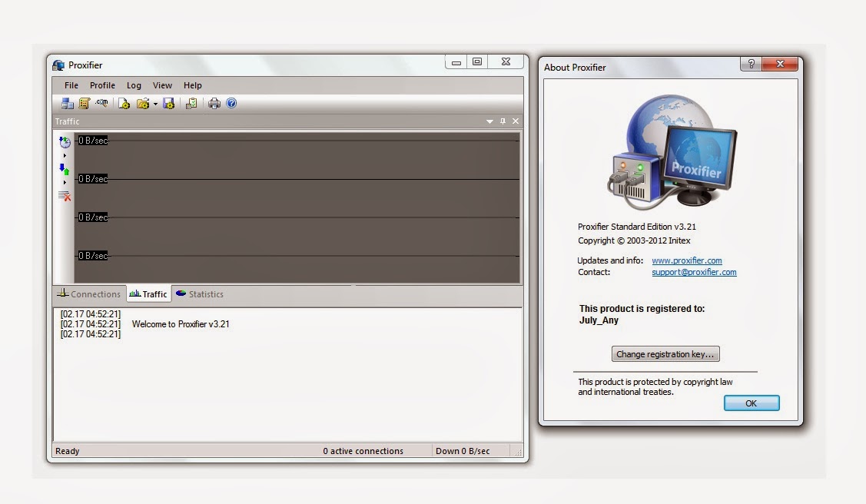The height and width of the screenshot is (504, 866).
Task: Click the traffic time interval clock icon
Action: point(65,142)
